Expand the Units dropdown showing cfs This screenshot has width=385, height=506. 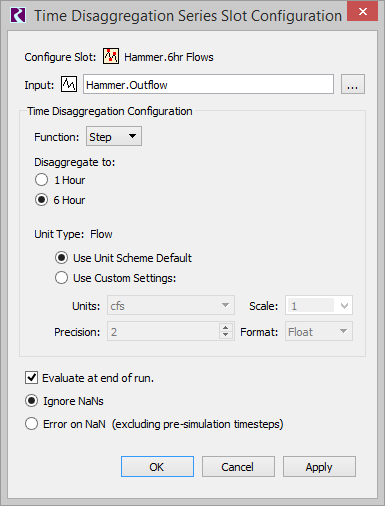[x=171, y=305]
